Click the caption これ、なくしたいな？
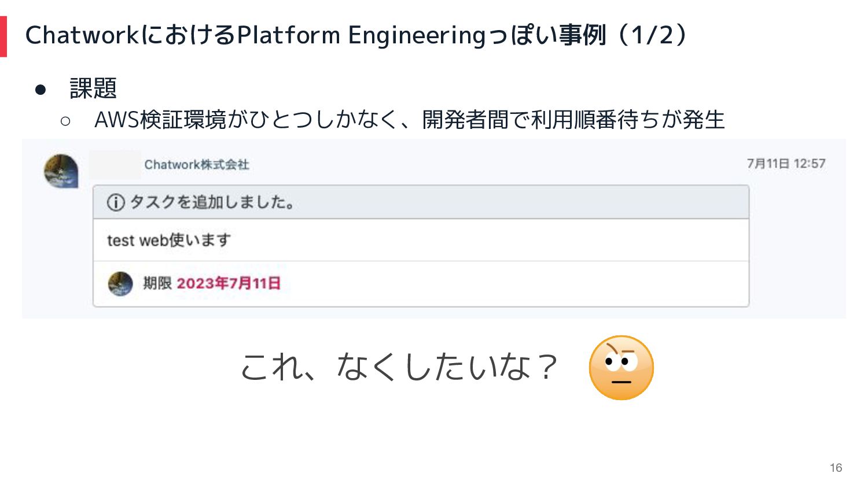Image resolution: width=868 pixels, height=488 pixels. (x=399, y=367)
